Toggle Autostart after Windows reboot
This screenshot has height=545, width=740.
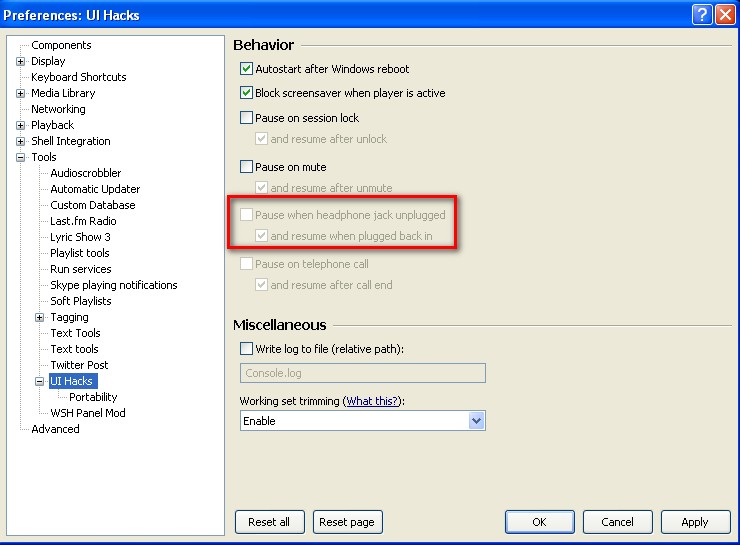pos(246,69)
